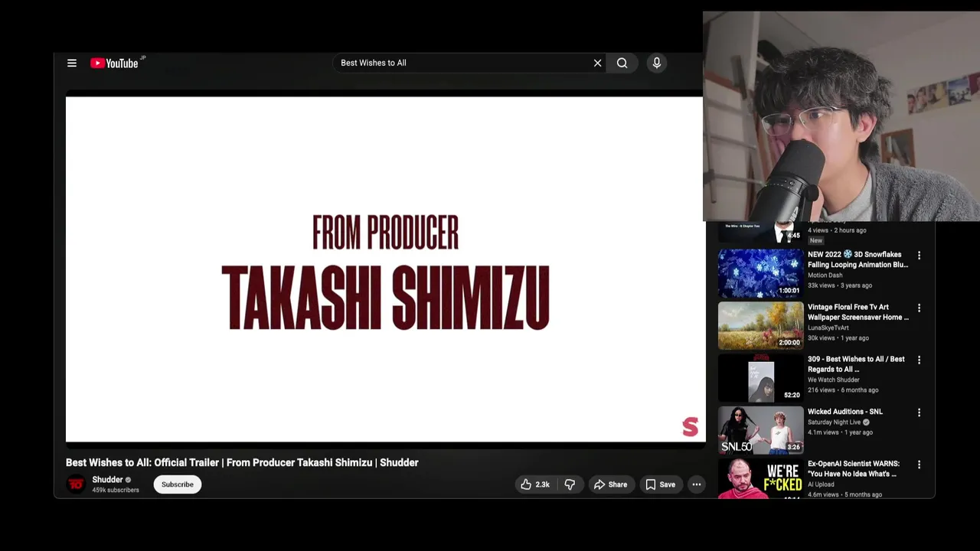This screenshot has height=551, width=980.
Task: Open options menu for 309 Best Wishes video
Action: pyautogui.click(x=920, y=360)
